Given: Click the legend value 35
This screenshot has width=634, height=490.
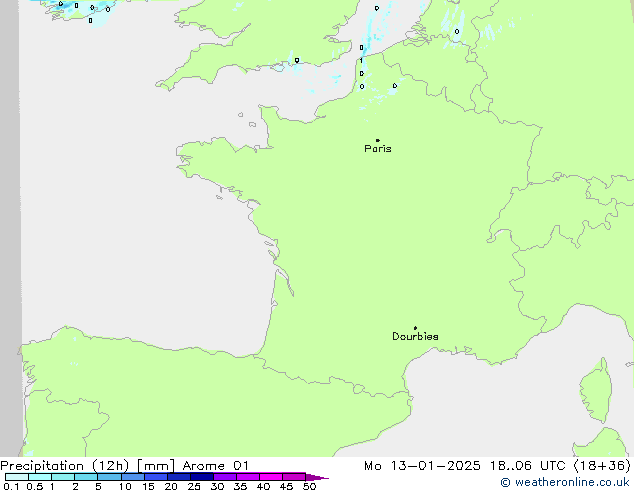Looking at the screenshot, I should [240, 486].
